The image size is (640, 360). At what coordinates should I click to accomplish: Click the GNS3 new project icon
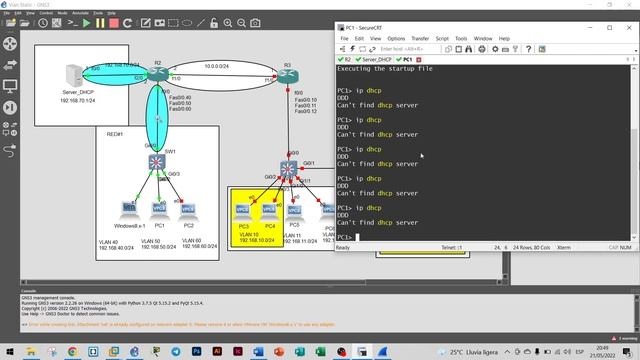[x=11, y=23]
